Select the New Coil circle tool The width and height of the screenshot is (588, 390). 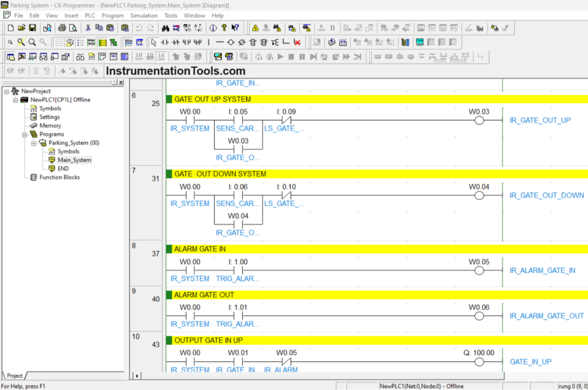click(x=230, y=42)
